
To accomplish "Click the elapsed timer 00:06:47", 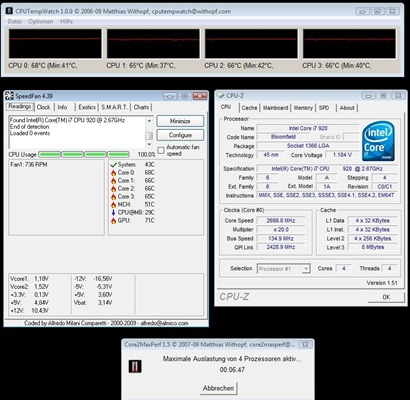I will tap(232, 370).
